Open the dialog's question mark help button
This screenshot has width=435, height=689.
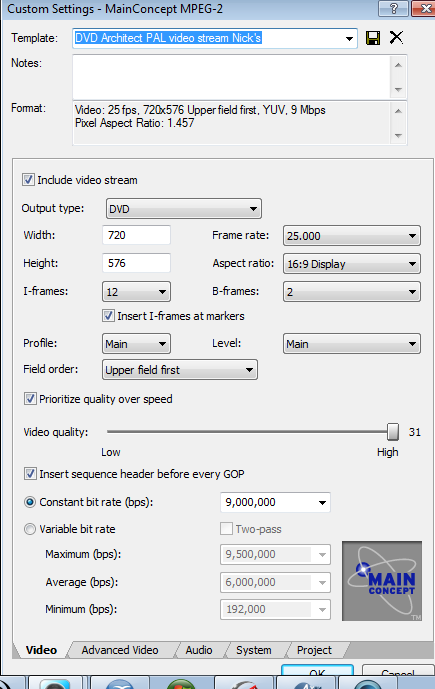point(394,8)
